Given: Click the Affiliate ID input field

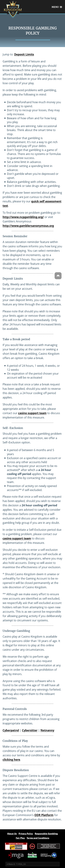Looking at the screenshot, I should pyautogui.click(x=33, y=864).
